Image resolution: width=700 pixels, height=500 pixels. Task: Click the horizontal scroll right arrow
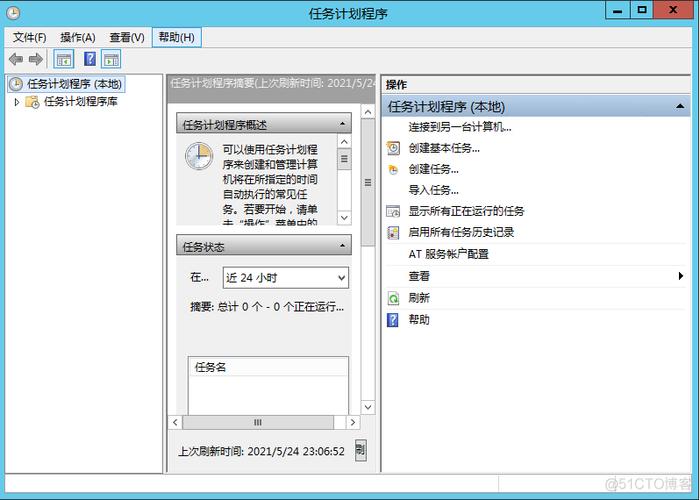[x=353, y=422]
